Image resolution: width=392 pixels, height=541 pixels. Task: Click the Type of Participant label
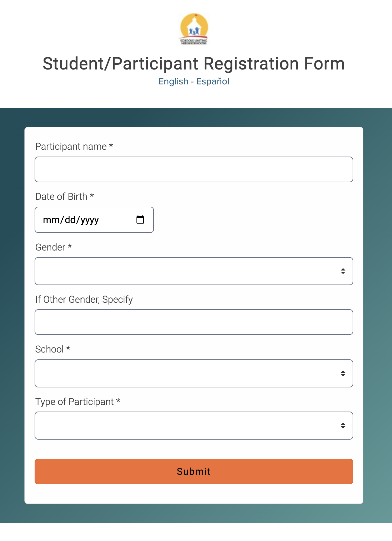tap(75, 402)
